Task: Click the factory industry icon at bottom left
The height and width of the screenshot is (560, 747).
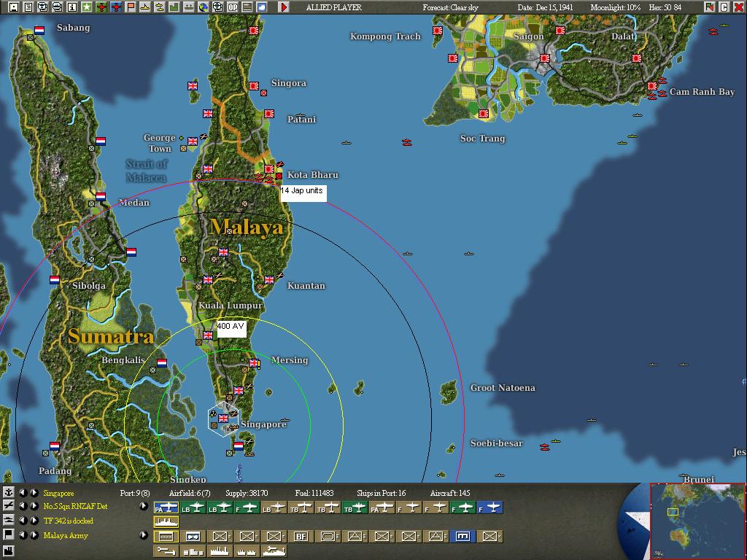Action: tap(8, 553)
